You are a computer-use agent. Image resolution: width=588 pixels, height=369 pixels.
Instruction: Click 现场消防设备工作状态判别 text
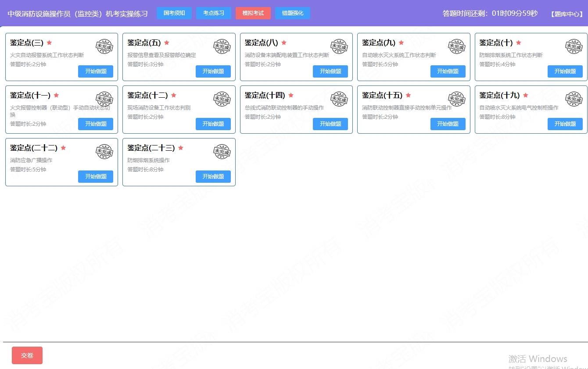159,108
